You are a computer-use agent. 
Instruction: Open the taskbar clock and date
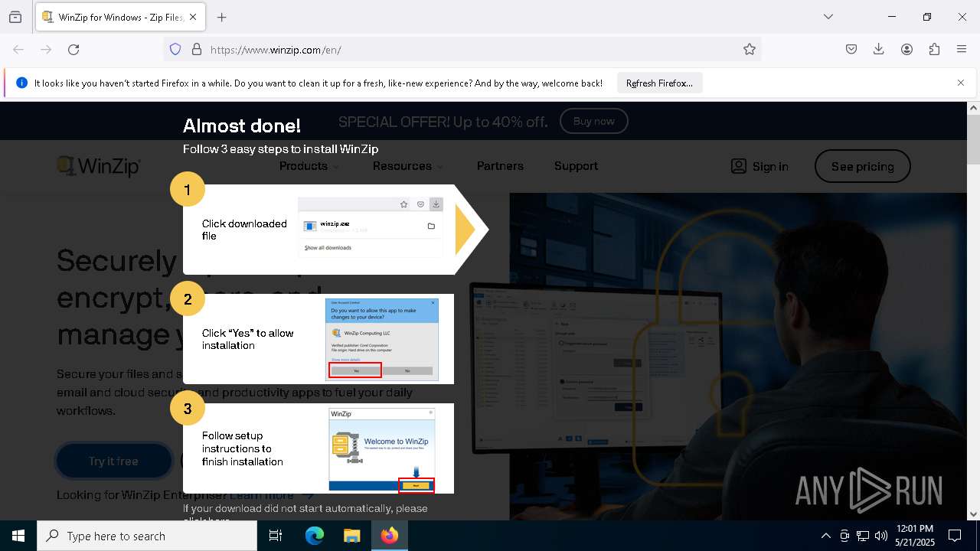pyautogui.click(x=914, y=536)
